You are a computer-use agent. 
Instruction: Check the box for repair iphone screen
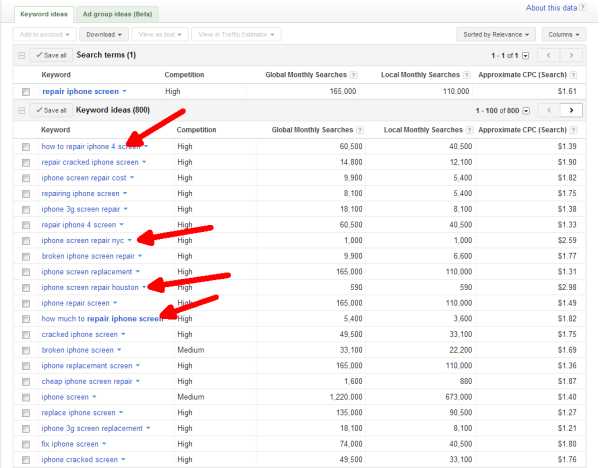tap(26, 92)
